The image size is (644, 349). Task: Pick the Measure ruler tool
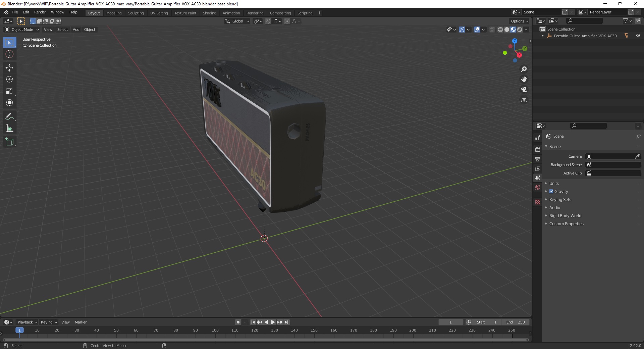click(x=9, y=128)
